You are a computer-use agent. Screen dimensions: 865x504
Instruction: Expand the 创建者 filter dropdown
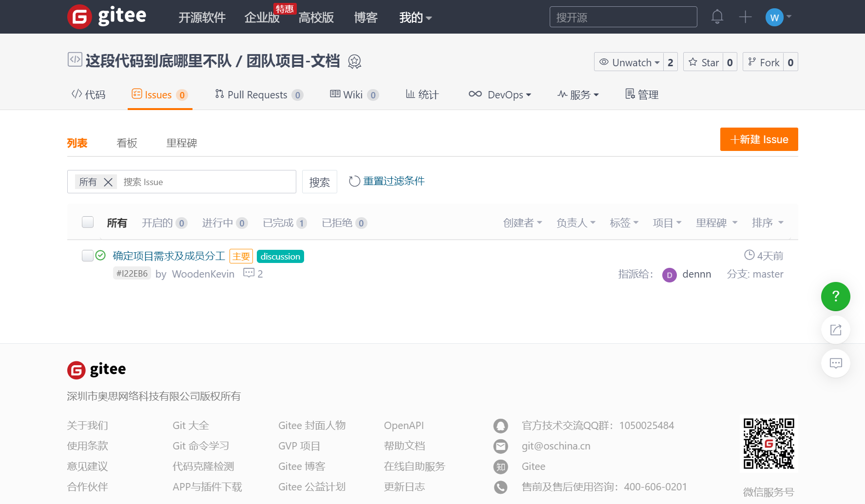point(522,223)
